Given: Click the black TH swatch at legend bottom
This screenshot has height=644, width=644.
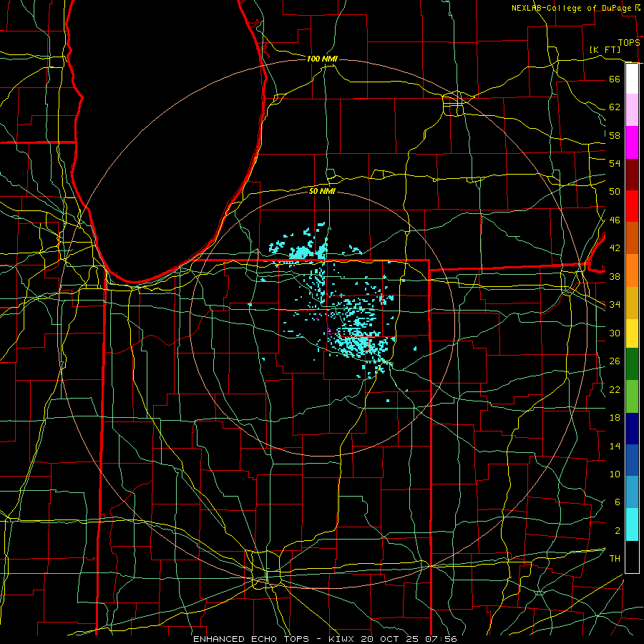Looking at the screenshot, I should click(x=632, y=557).
